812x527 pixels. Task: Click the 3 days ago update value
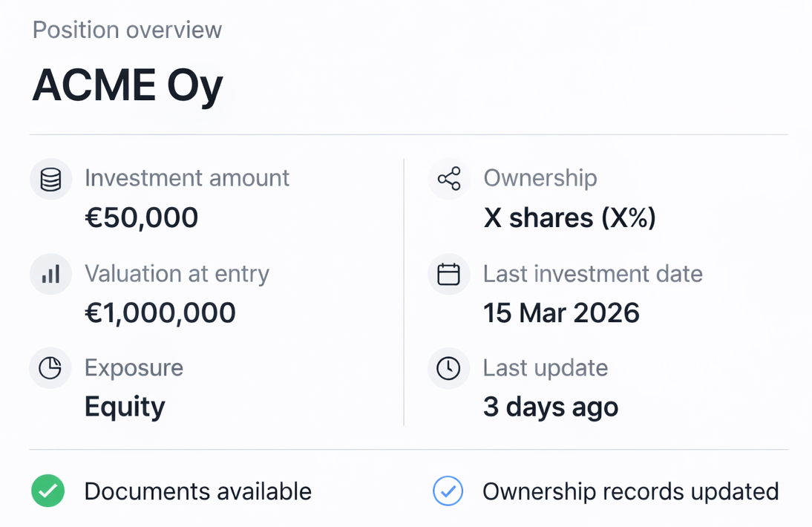[x=550, y=407]
